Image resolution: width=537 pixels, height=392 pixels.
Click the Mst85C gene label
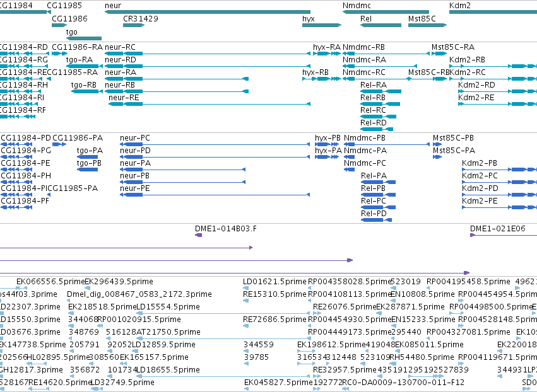point(422,19)
